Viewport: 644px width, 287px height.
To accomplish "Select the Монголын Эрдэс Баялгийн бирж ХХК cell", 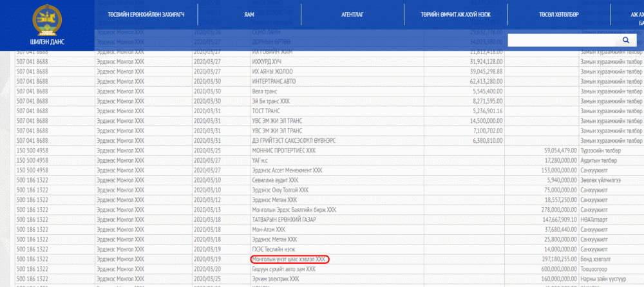I will point(337,210).
